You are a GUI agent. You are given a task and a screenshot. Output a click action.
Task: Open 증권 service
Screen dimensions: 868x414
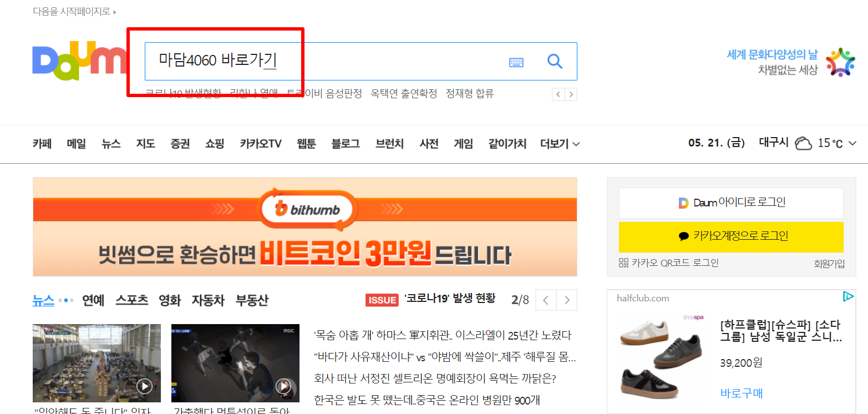180,144
